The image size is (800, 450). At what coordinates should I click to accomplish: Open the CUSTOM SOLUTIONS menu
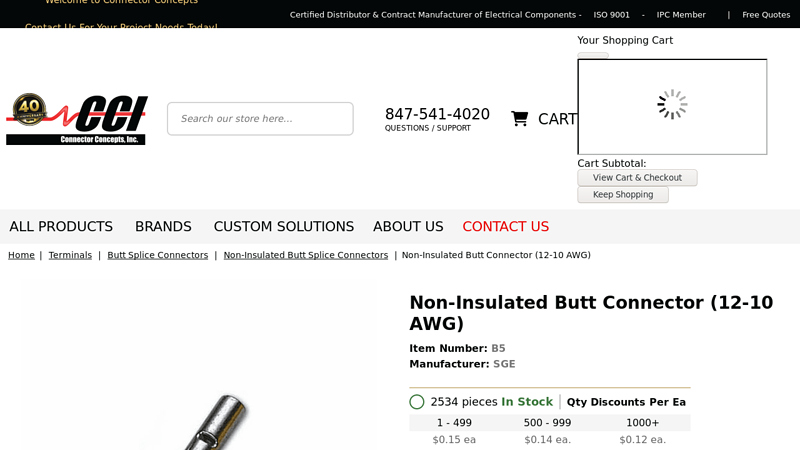click(283, 227)
